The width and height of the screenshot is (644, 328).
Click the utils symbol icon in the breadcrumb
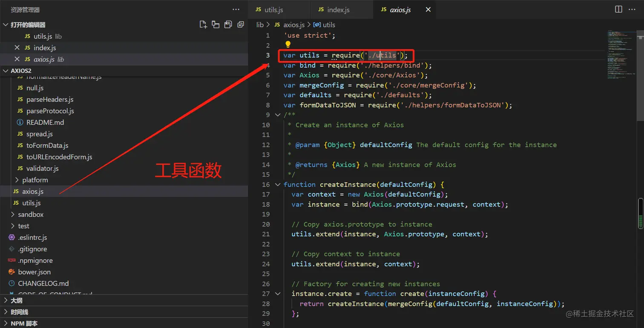point(317,25)
